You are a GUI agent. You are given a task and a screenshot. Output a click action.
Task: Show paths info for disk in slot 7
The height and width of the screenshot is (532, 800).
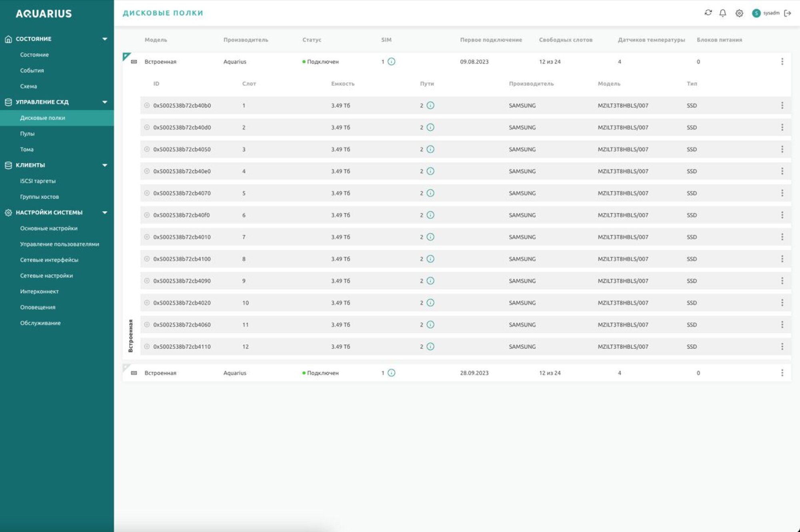pos(430,237)
